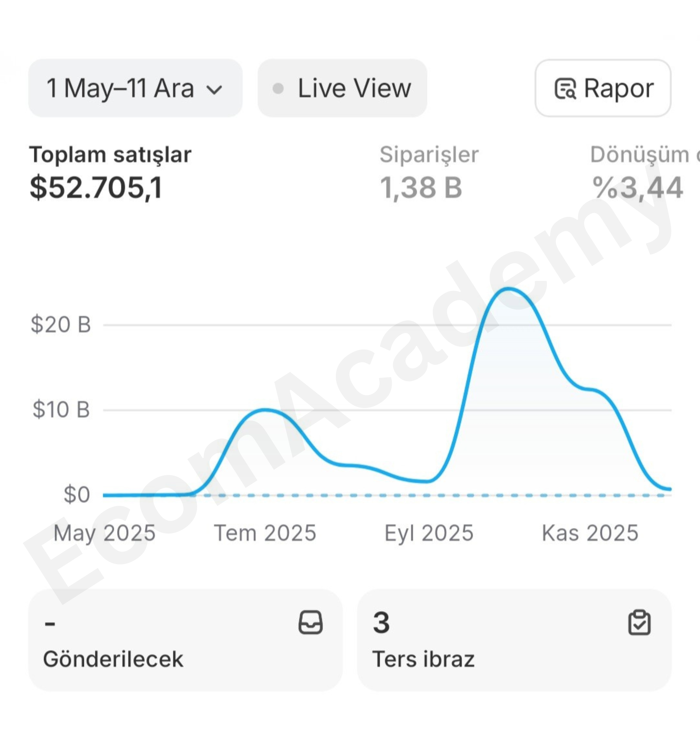This screenshot has width=700, height=749.
Task: Click the chevron arrow next to 11 Ara
Action: [x=214, y=90]
